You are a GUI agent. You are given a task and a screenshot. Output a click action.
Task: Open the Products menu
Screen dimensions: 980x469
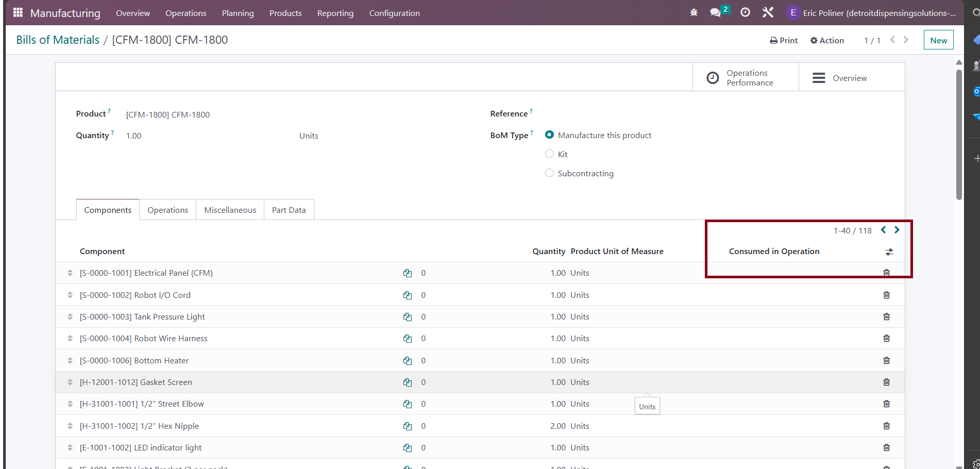coord(285,13)
